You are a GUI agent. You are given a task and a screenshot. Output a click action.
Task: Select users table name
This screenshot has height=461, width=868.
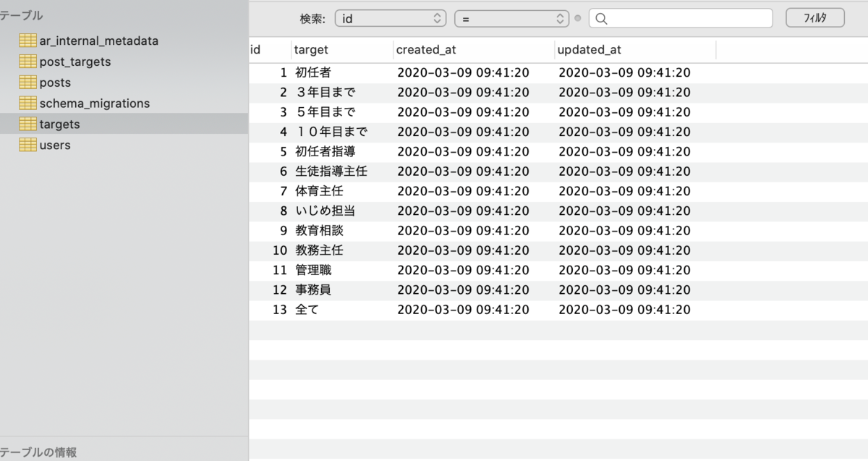coord(55,145)
